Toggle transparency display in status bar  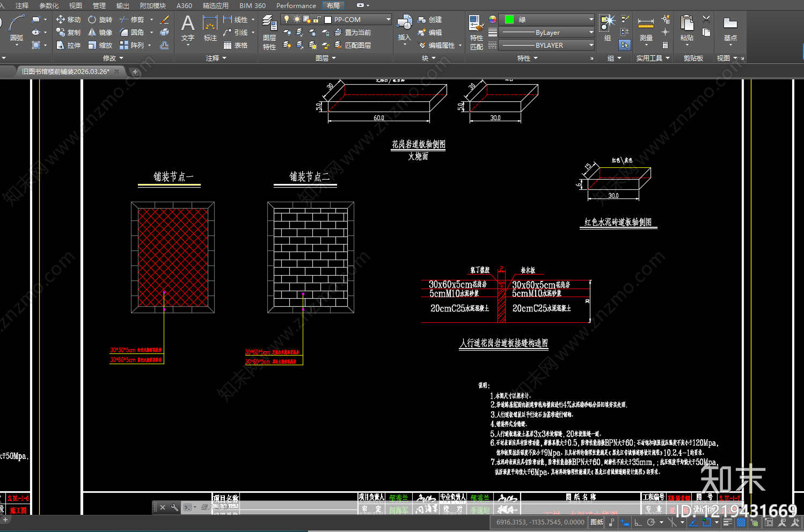click(x=741, y=522)
